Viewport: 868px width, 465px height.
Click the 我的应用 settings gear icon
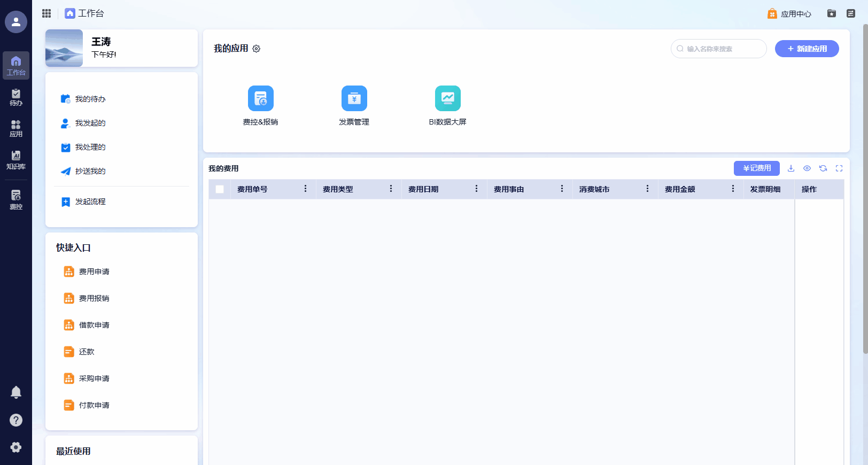coord(257,49)
